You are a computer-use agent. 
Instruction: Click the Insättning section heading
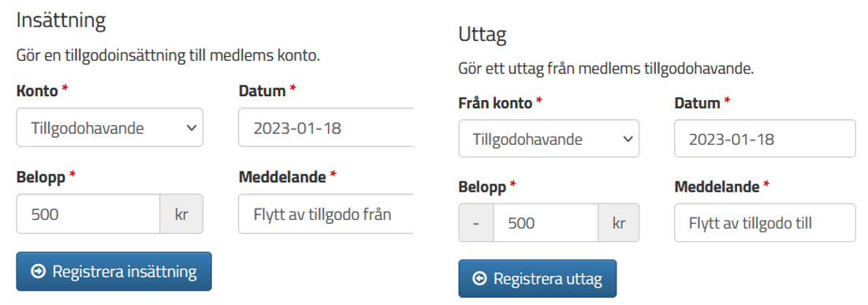pyautogui.click(x=61, y=20)
